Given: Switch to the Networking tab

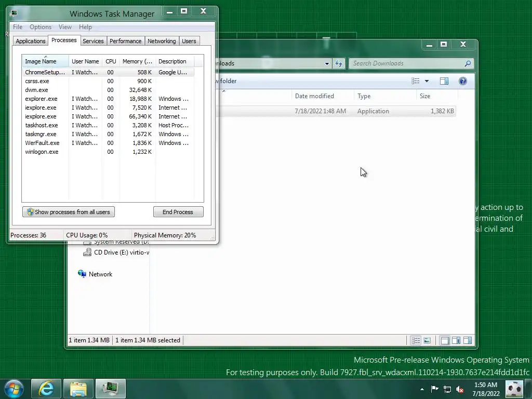Looking at the screenshot, I should [x=162, y=41].
